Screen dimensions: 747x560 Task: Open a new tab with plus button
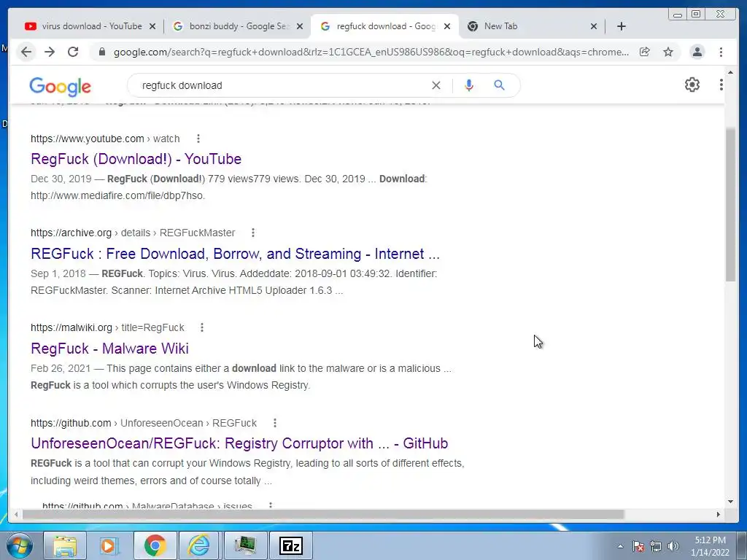622,26
